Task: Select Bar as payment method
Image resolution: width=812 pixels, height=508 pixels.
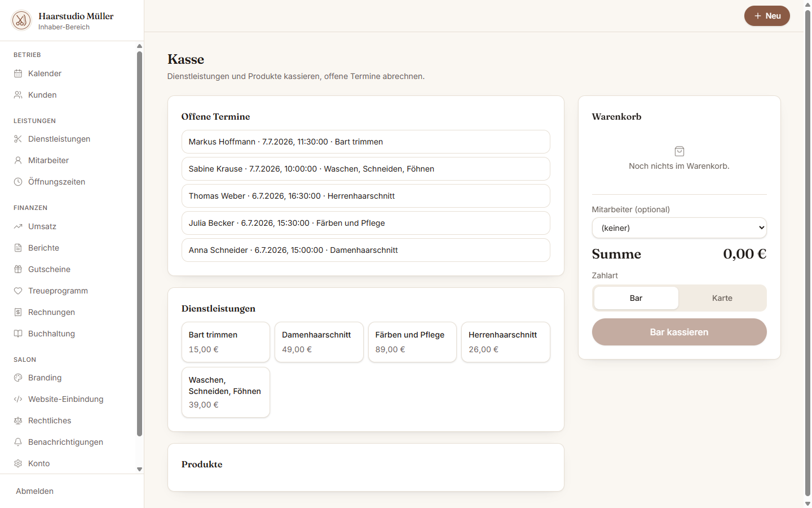Action: pos(636,298)
